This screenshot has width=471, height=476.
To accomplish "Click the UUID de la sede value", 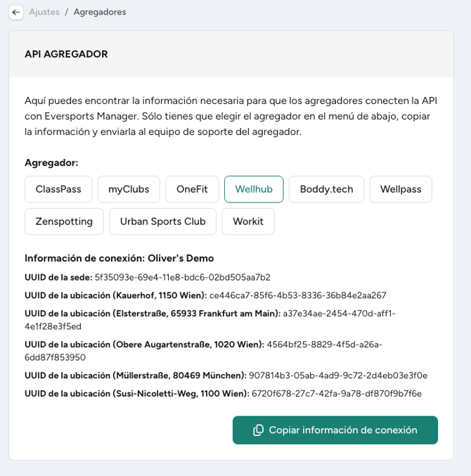I will tap(182, 277).
